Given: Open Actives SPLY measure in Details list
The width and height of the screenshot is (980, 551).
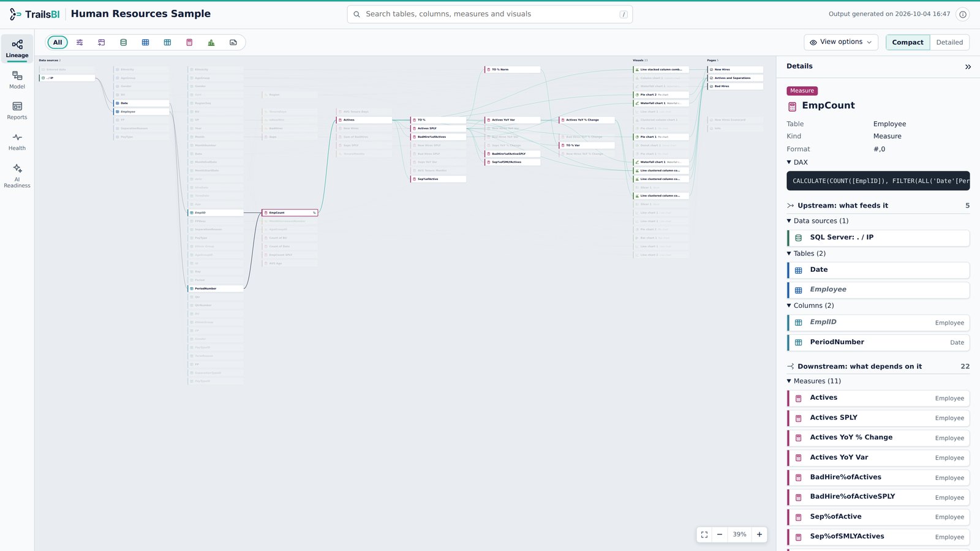Looking at the screenshot, I should [x=878, y=418].
